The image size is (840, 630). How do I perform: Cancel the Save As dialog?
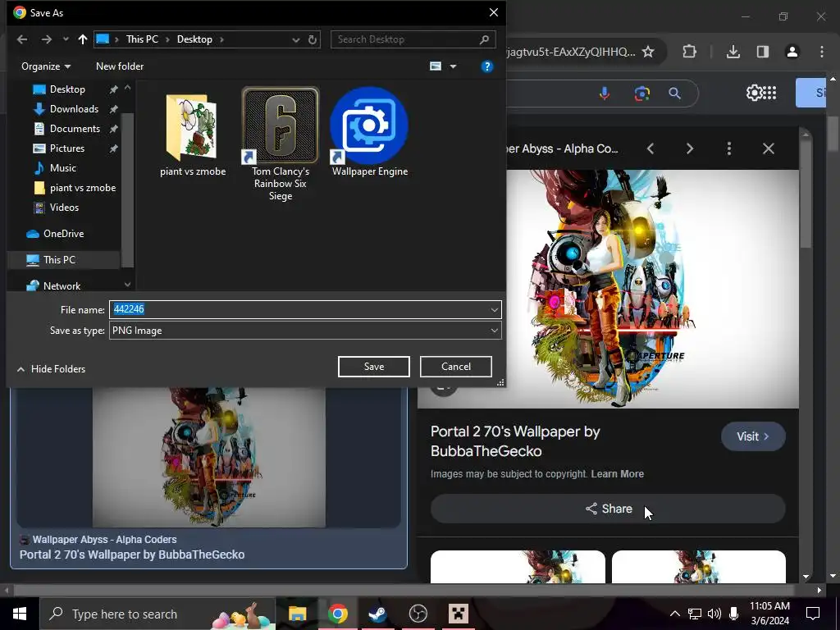coord(455,367)
